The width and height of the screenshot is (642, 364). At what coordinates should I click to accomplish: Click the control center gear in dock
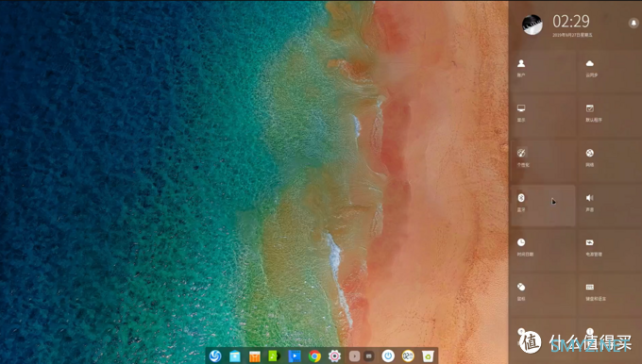coord(334,356)
